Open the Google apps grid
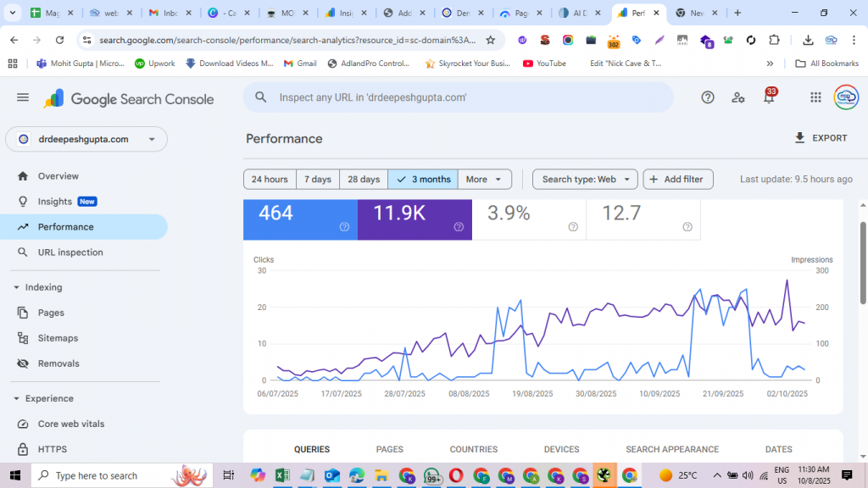The height and width of the screenshot is (488, 868). [x=815, y=97]
